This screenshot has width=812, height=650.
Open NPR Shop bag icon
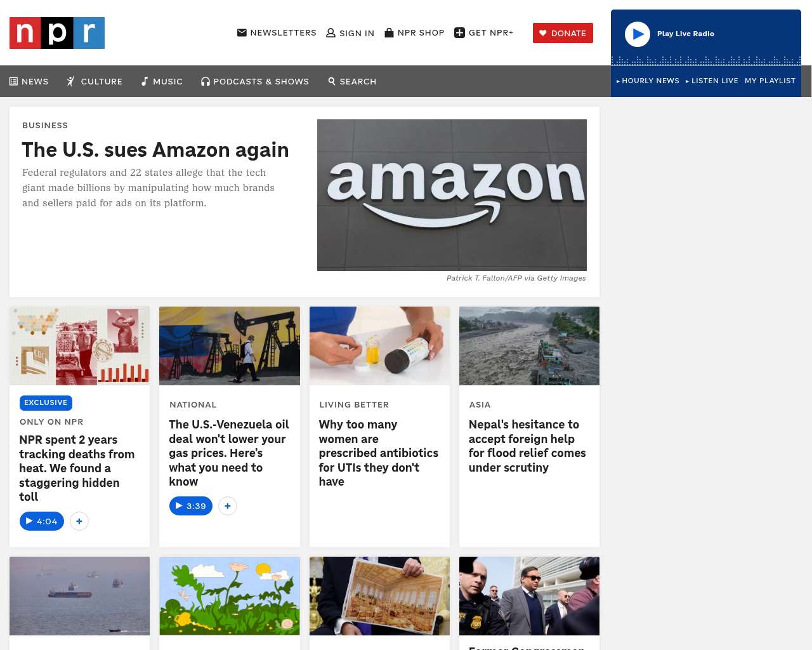pos(389,32)
